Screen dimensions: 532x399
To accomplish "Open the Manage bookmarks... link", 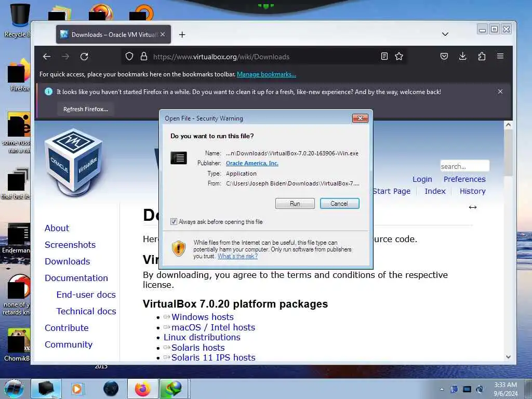I will click(x=267, y=74).
